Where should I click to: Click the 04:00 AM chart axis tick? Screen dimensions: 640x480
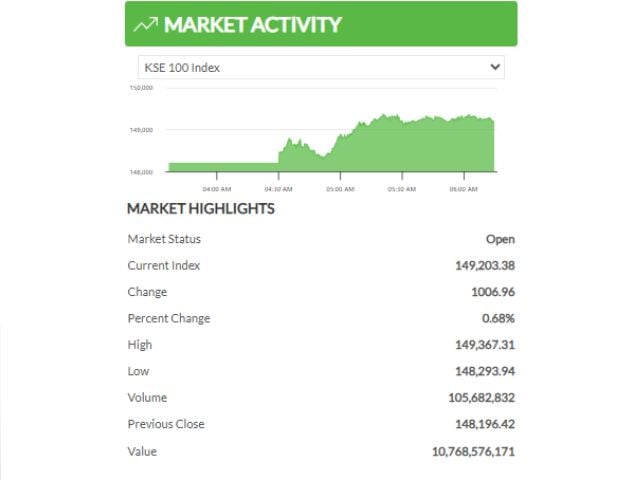tap(217, 189)
